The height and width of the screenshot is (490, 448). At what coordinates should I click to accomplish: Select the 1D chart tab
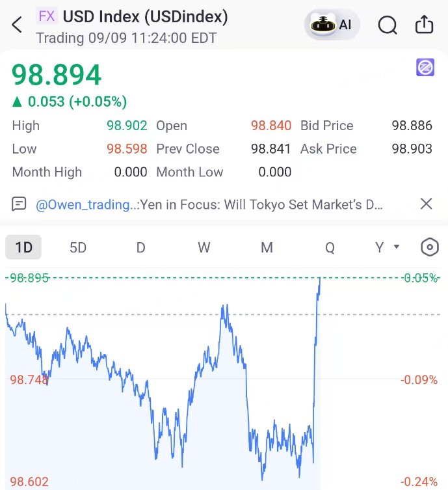pos(23,247)
